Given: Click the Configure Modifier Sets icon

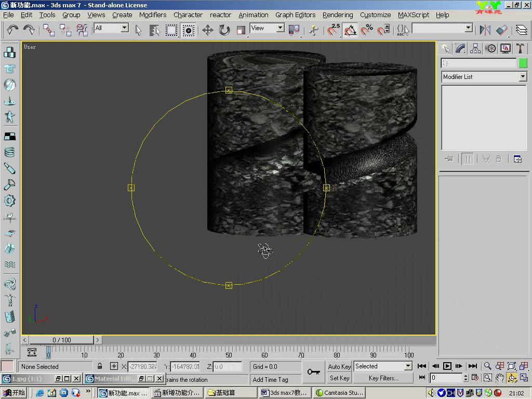Looking at the screenshot, I should (x=517, y=159).
